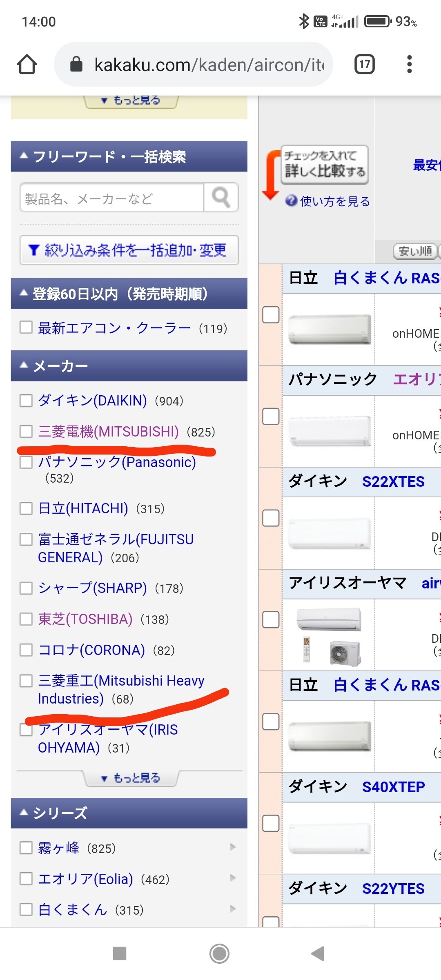
Task: Check the シャープ(SHARP) maker checkbox
Action: point(26,588)
